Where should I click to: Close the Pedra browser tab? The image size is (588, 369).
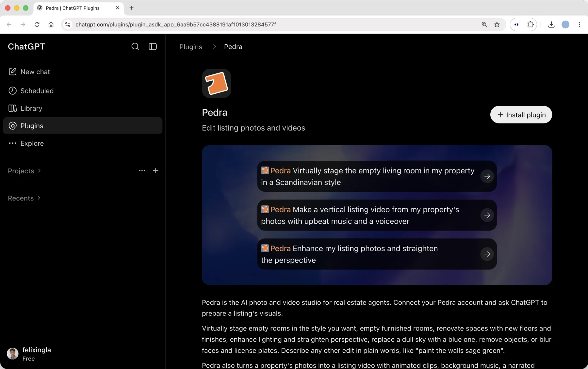tap(117, 8)
